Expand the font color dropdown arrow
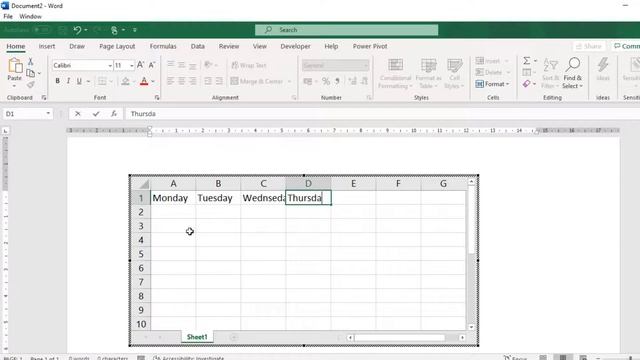640x360 pixels. pos(153,82)
